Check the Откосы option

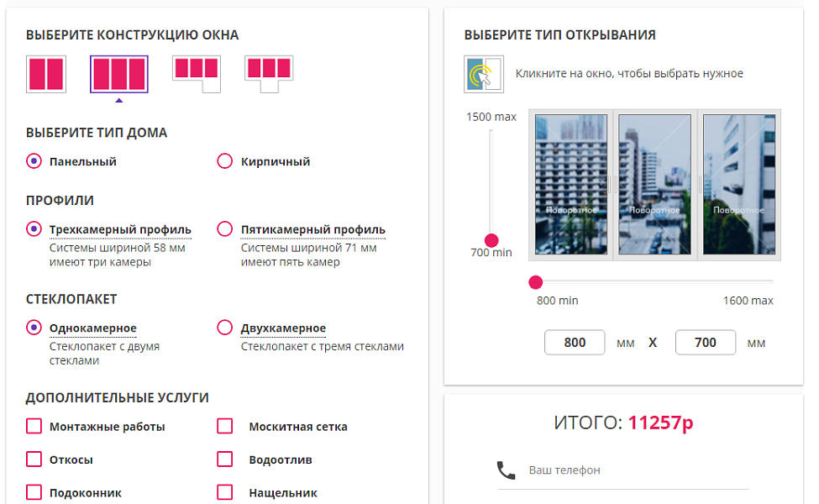point(34,459)
